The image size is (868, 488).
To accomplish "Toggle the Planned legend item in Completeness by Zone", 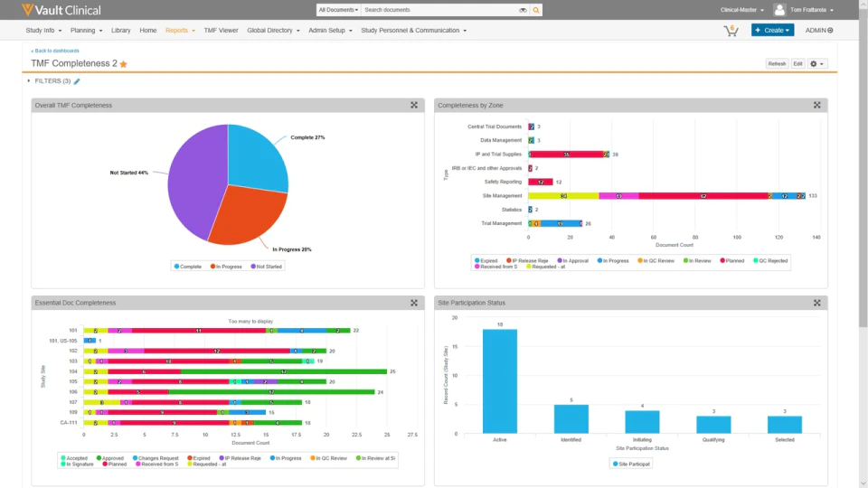I will pos(731,260).
